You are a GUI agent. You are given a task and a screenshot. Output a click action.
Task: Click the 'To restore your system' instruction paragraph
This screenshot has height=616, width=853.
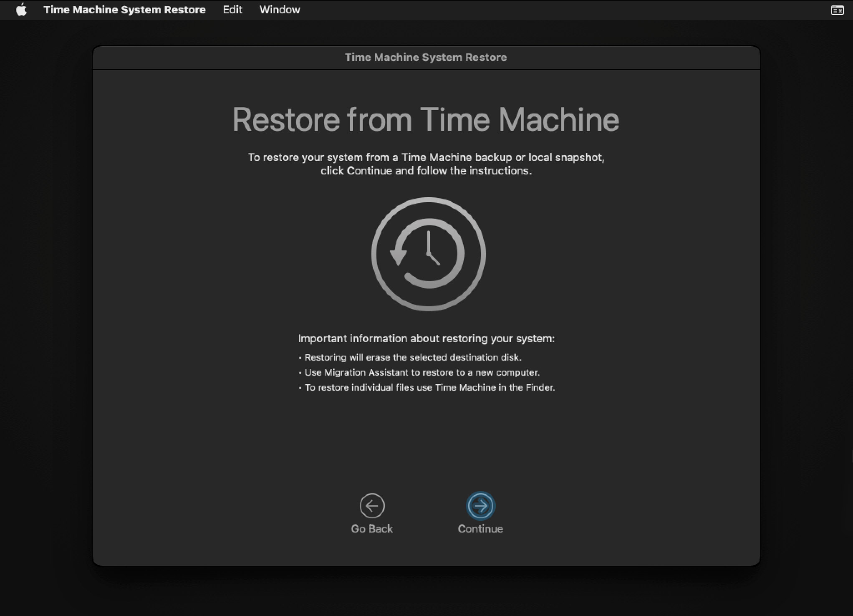point(426,164)
